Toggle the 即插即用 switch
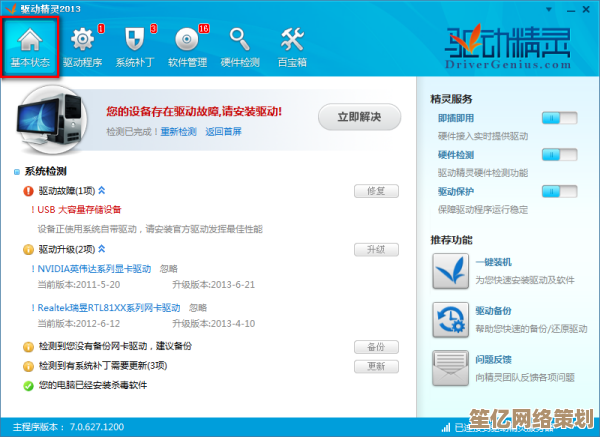This screenshot has height=437, width=600. [x=559, y=118]
